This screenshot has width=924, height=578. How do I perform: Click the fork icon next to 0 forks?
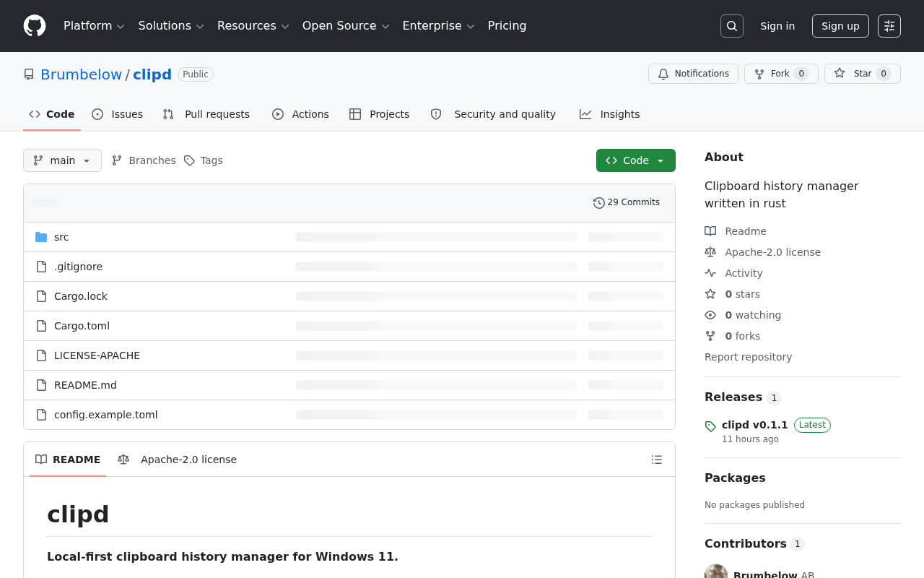pyautogui.click(x=710, y=336)
